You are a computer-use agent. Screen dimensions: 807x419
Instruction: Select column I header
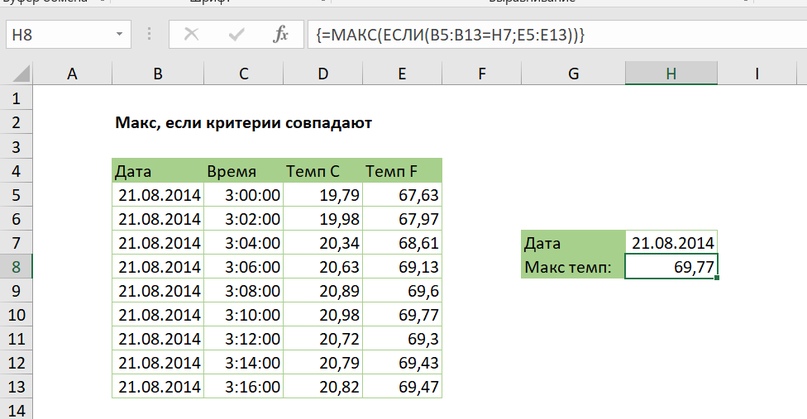pos(757,74)
